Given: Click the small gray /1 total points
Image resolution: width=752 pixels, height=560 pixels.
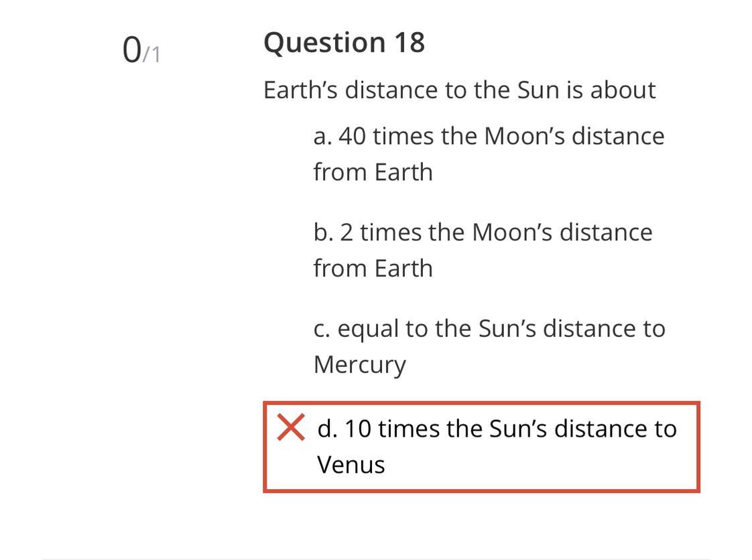Looking at the screenshot, I should click(152, 54).
